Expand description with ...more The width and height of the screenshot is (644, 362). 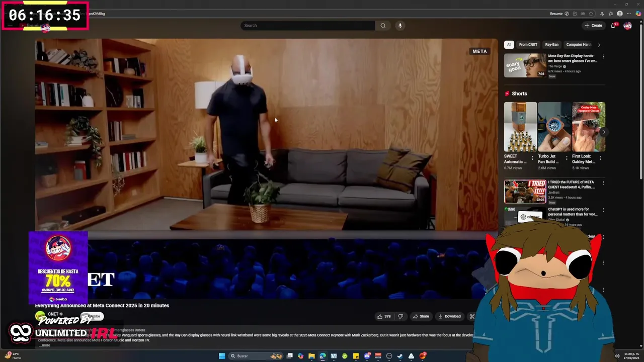coord(44,345)
